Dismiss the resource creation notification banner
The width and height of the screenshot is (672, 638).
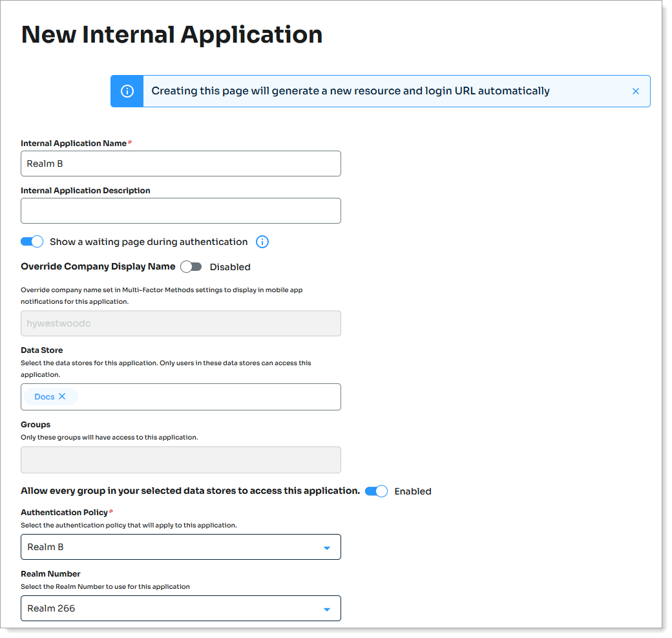pyautogui.click(x=635, y=91)
